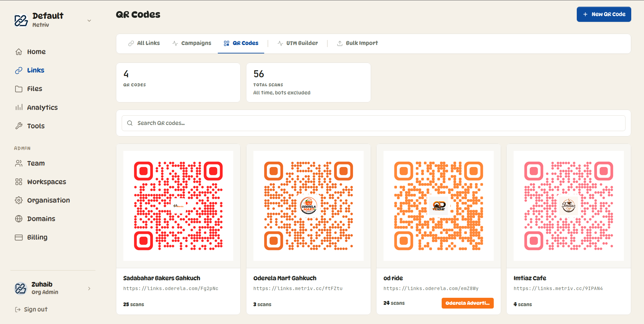The height and width of the screenshot is (324, 644).
Task: Expand the Default workspace switcher chevron
Action: (89, 21)
